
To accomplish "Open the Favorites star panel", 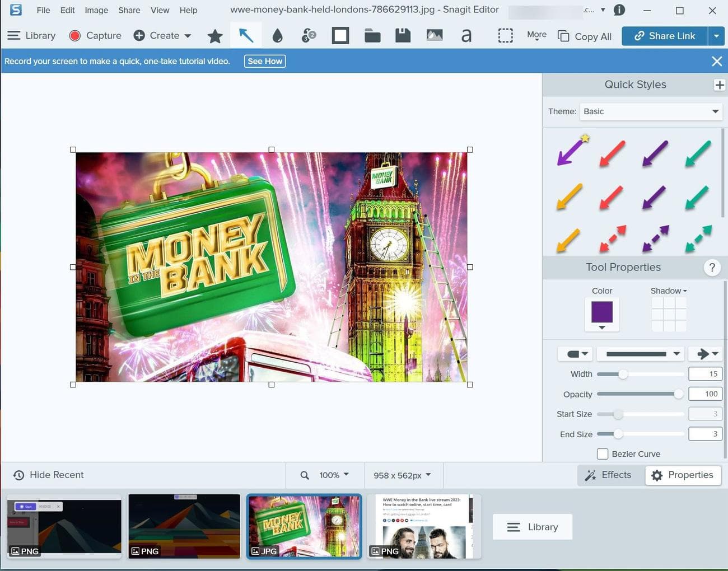I will [x=214, y=35].
